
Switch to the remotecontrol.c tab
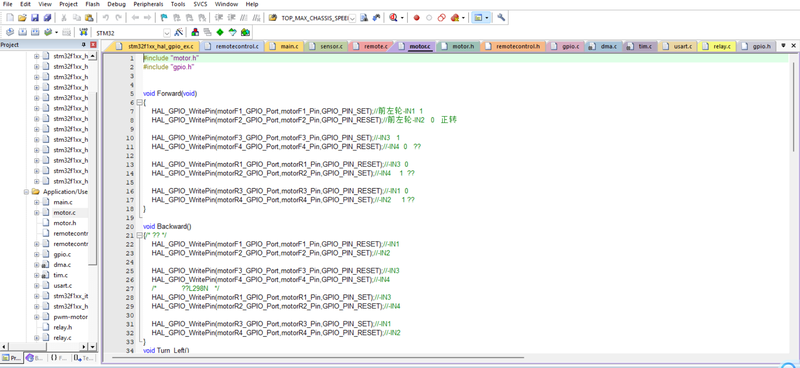tap(233, 46)
